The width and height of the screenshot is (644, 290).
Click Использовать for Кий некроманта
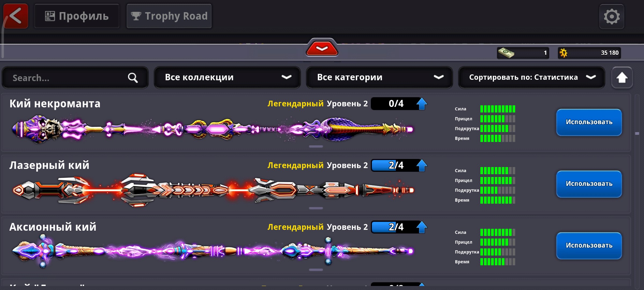coord(589,122)
